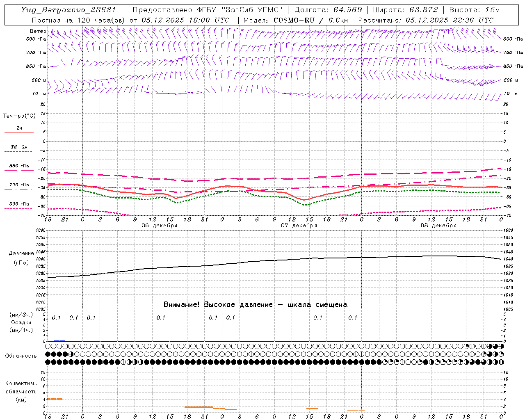Click the black pressure curve line
Screen dimensions: 525x420
coord(274,260)
